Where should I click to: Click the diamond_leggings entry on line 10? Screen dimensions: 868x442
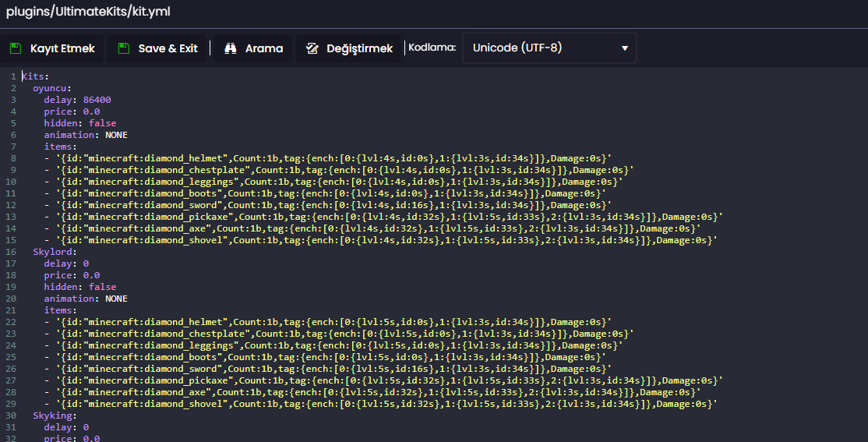(x=333, y=182)
